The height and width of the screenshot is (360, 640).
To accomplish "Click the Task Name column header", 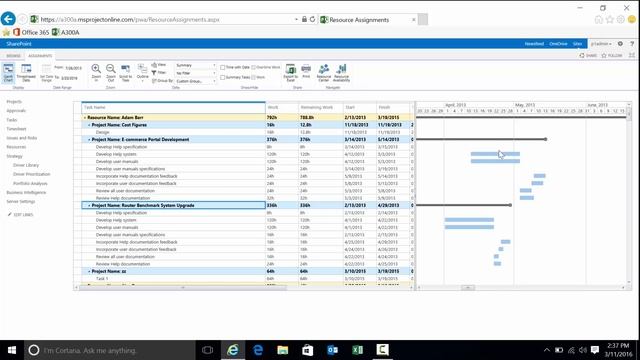I will click(x=173, y=107).
